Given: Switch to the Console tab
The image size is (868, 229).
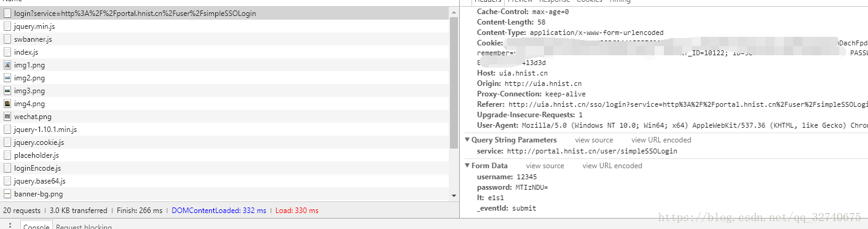Looking at the screenshot, I should pos(36,227).
